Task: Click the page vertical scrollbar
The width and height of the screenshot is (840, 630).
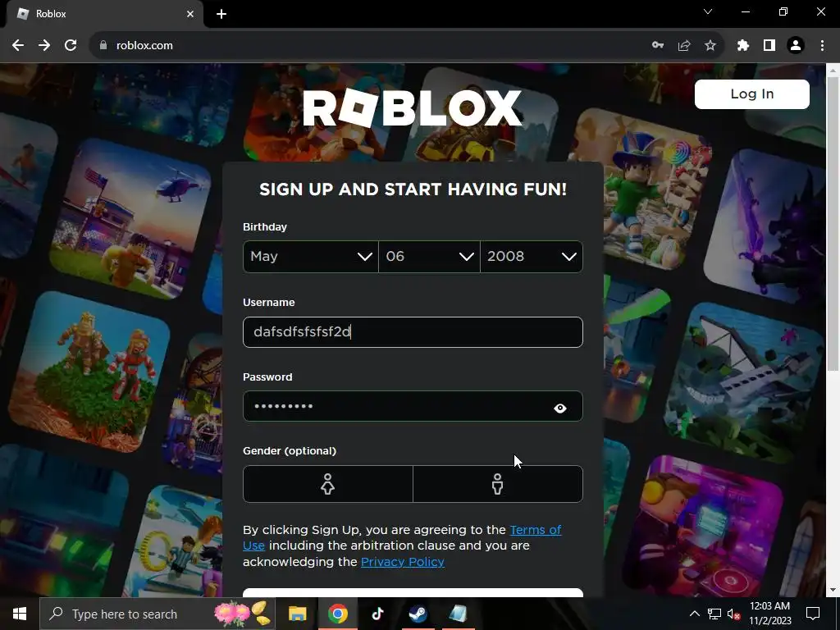Action: tap(833, 222)
